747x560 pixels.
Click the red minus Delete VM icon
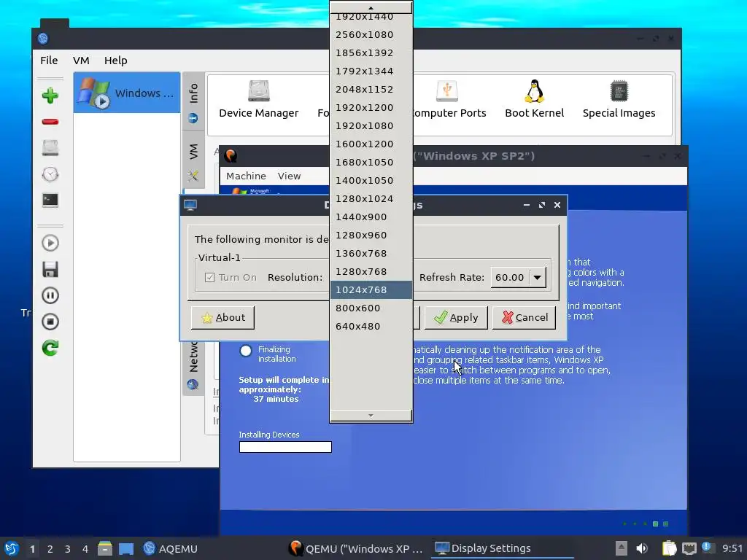[50, 122]
